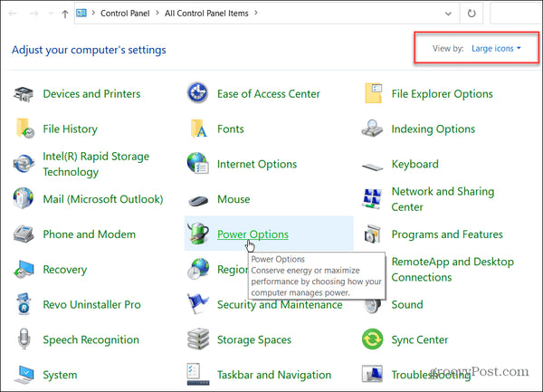Open the Storage Spaces link

point(254,340)
